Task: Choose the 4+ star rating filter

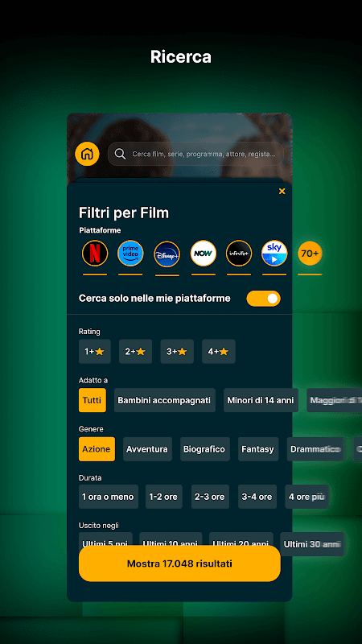Action: (219, 352)
